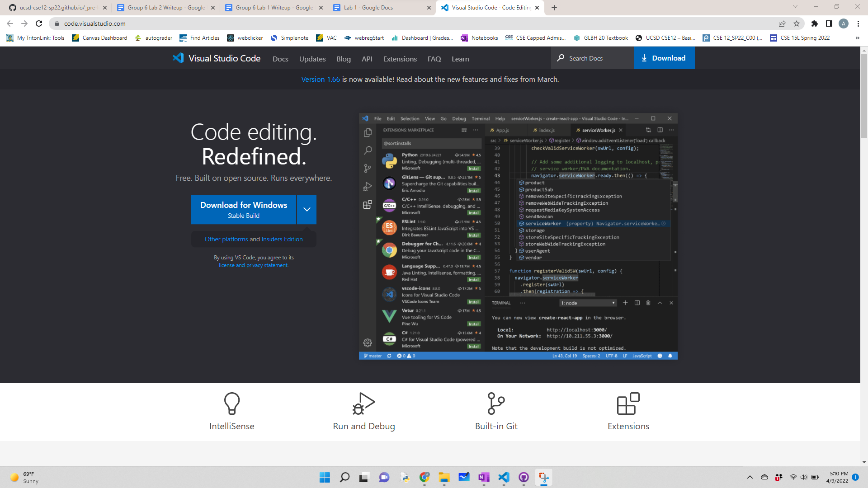Switch to Lab 1 Google Docs tab

coord(382,8)
